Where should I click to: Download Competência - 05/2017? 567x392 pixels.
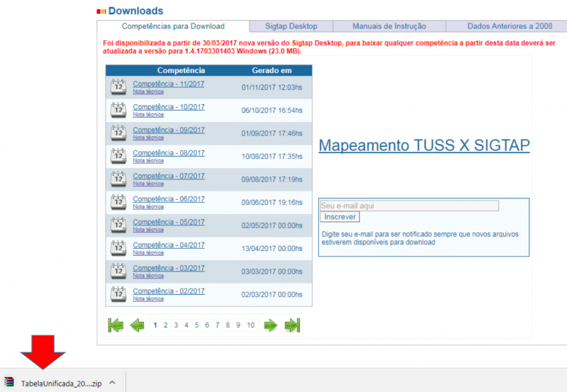pos(169,222)
